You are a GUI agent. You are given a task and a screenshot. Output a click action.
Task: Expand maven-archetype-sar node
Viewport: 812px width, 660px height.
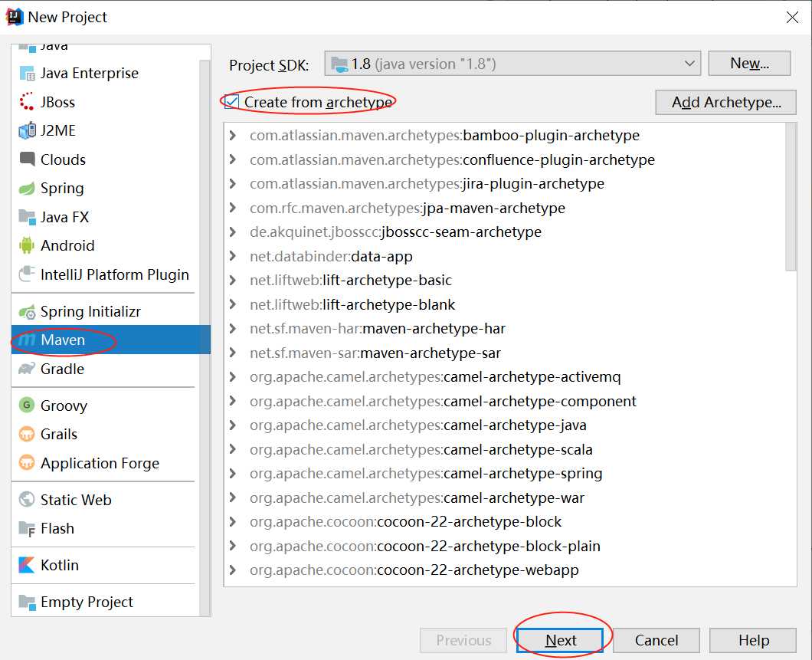[233, 353]
